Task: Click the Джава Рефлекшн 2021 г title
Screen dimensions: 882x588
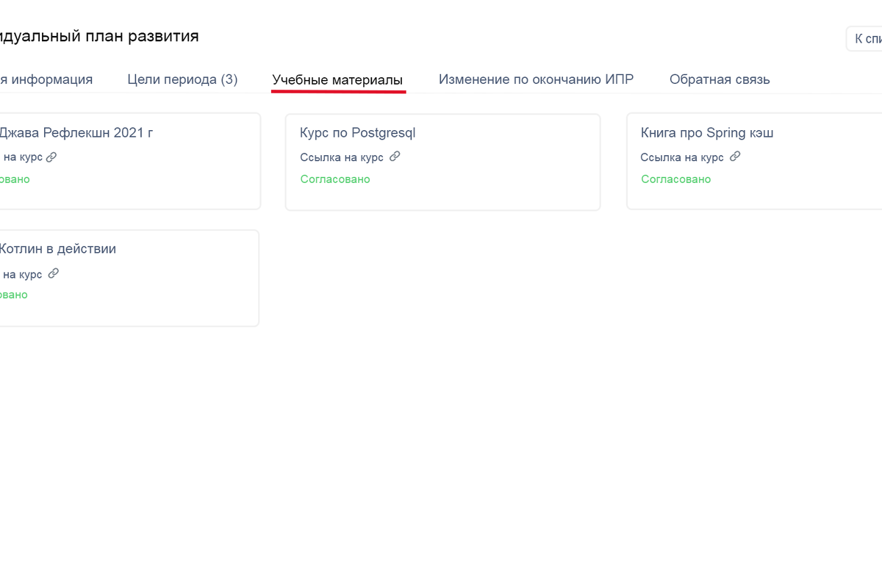Action: pyautogui.click(x=75, y=133)
